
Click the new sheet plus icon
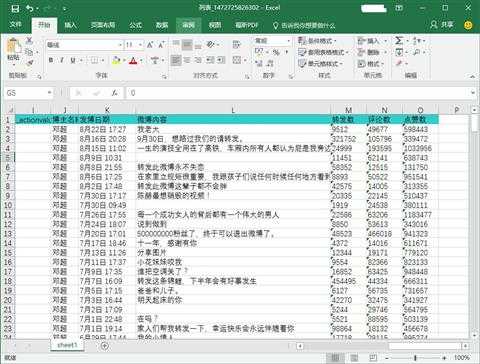click(105, 346)
